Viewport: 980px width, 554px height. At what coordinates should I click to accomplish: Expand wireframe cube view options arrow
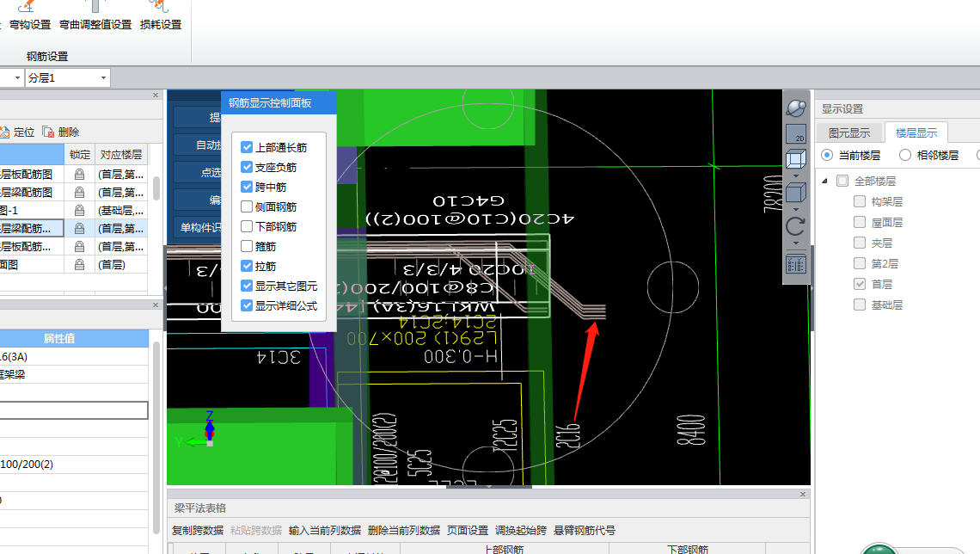(x=796, y=175)
